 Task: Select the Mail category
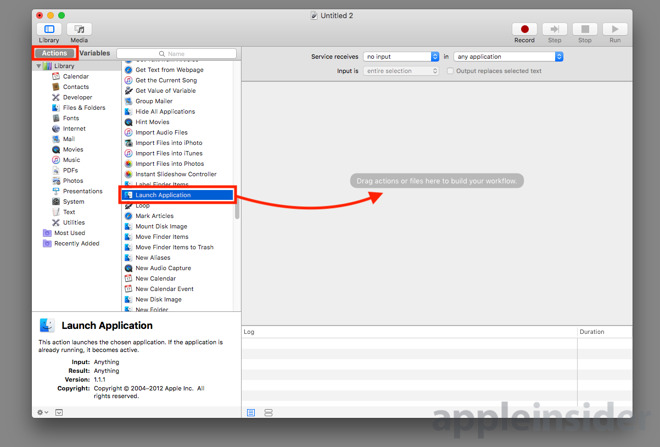click(69, 139)
